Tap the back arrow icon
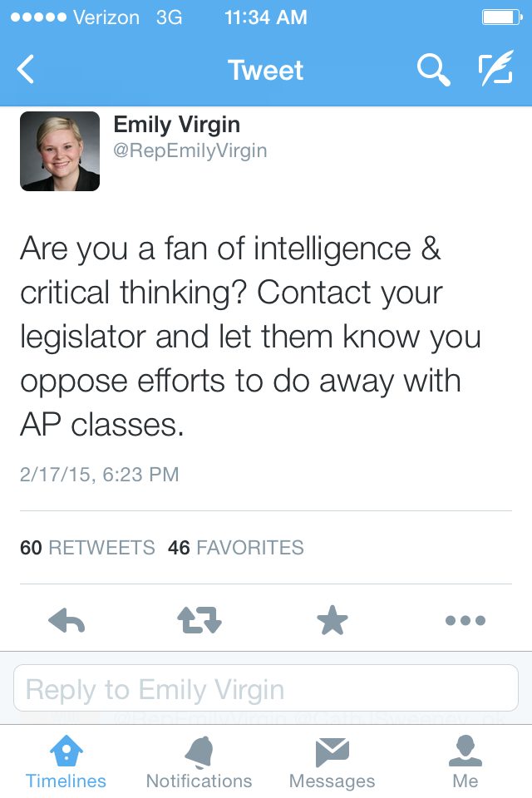The width and height of the screenshot is (532, 798). (27, 70)
